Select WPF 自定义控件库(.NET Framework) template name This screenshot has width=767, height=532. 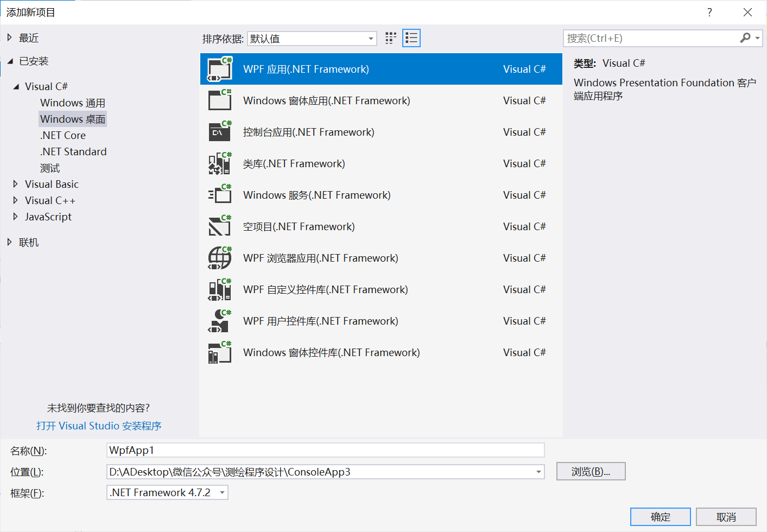tap(326, 289)
